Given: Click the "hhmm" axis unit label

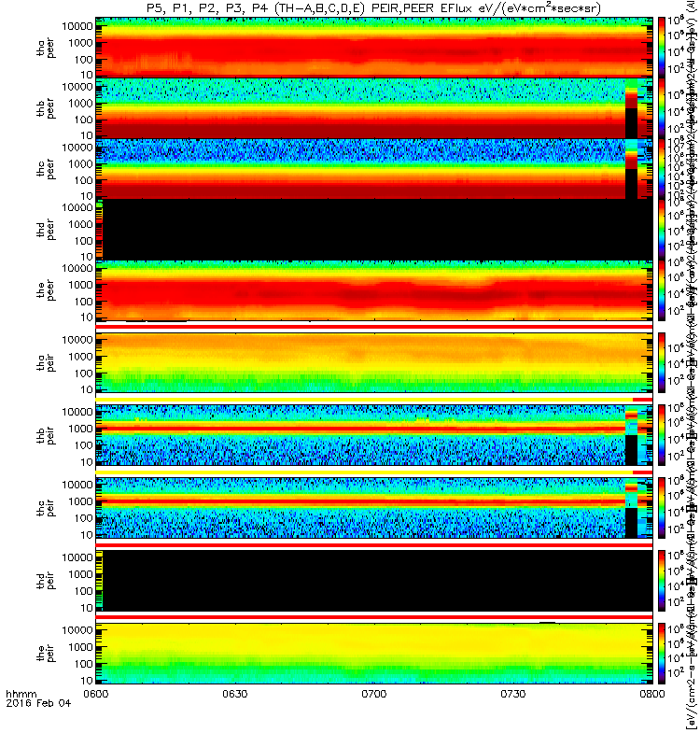Looking at the screenshot, I should click(21, 694).
